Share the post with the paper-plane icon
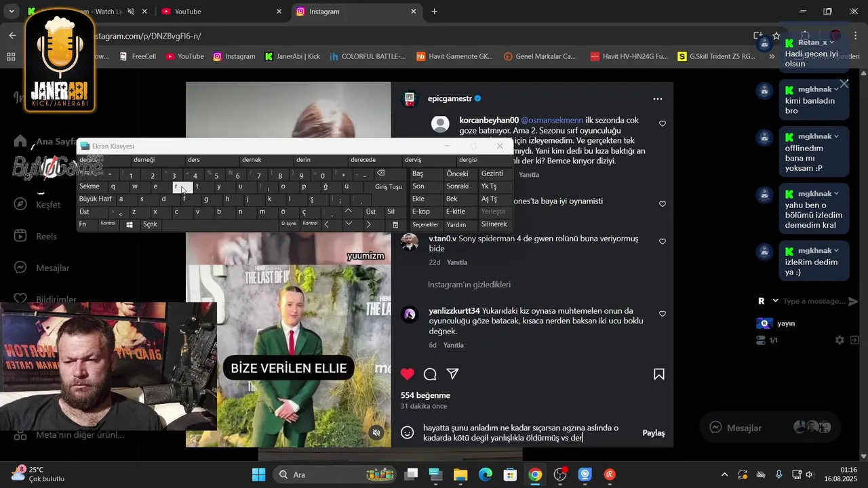 point(453,374)
